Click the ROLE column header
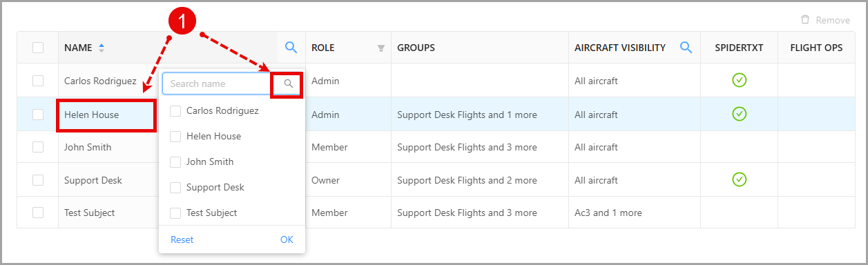The height and width of the screenshot is (265, 868). (x=323, y=48)
